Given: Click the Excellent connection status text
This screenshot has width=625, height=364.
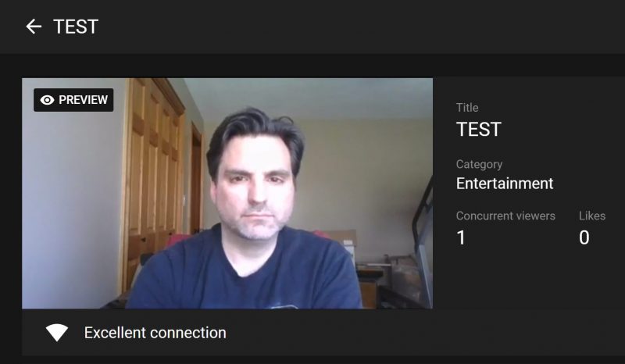Looking at the screenshot, I should point(155,333).
